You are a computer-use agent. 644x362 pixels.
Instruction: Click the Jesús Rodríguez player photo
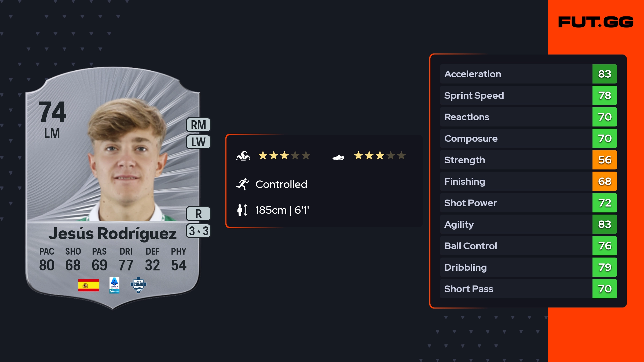[126, 161]
